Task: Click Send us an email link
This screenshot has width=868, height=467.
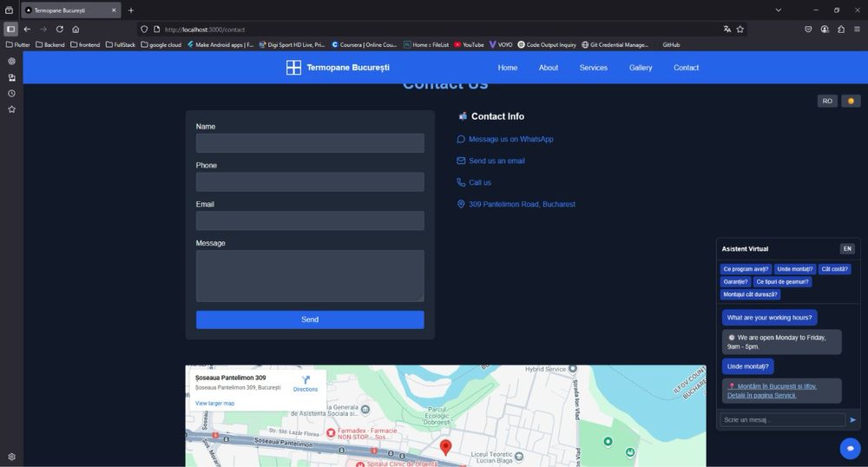Action: [496, 161]
